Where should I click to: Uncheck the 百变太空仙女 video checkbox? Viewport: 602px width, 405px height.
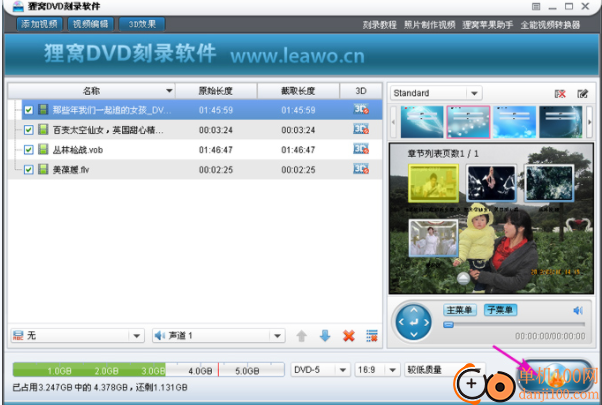[28, 130]
